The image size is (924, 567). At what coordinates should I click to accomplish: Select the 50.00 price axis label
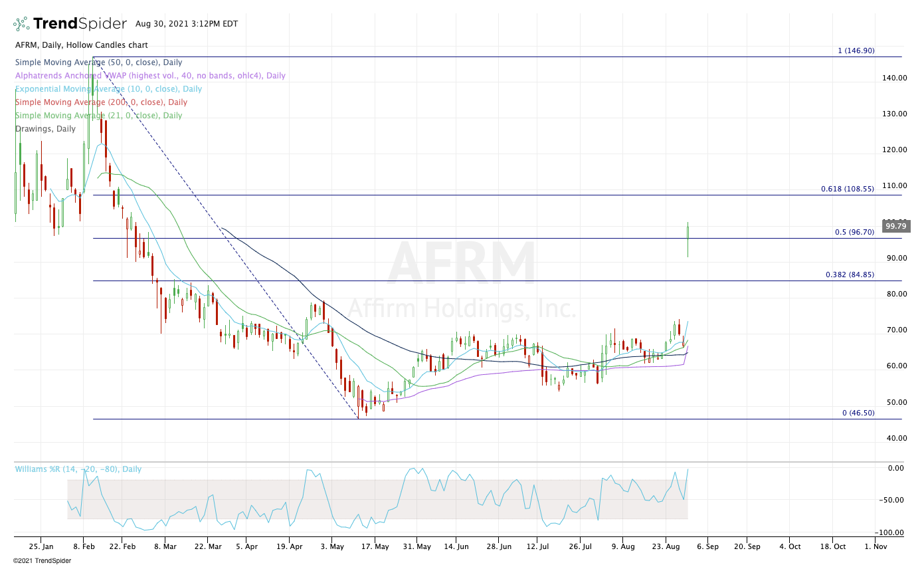pyautogui.click(x=896, y=402)
